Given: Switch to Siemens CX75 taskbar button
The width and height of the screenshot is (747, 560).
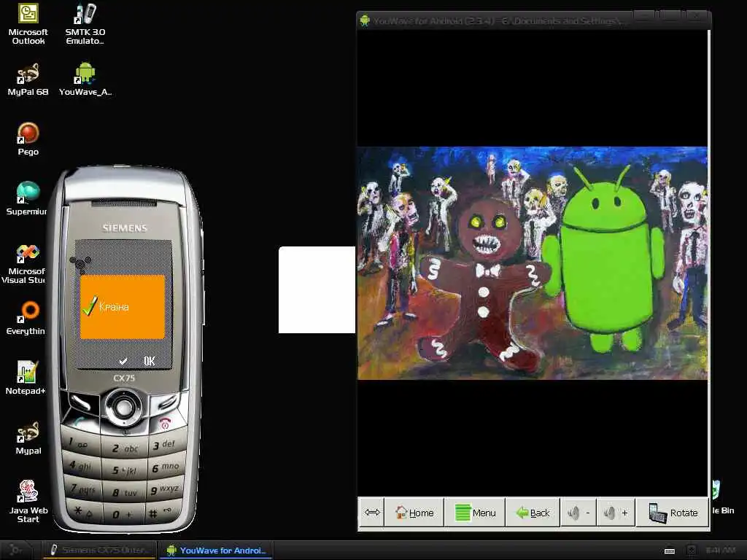Looking at the screenshot, I should click(x=98, y=550).
